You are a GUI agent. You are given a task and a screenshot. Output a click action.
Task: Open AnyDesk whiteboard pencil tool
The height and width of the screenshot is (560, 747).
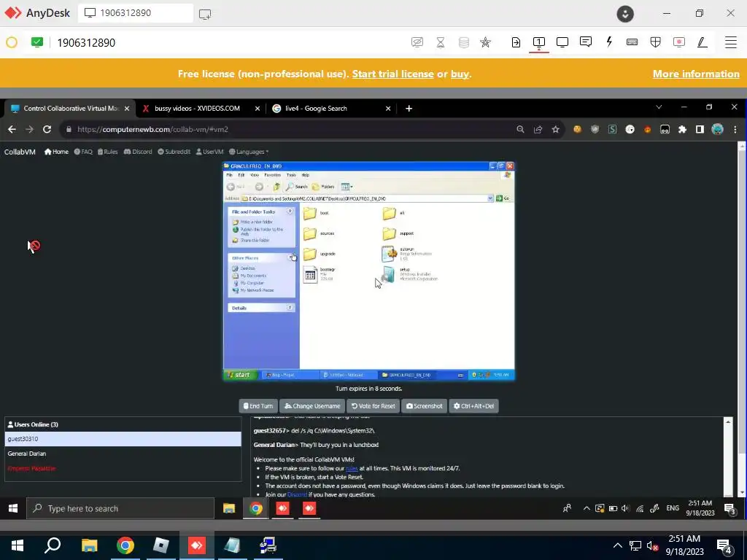[702, 42]
